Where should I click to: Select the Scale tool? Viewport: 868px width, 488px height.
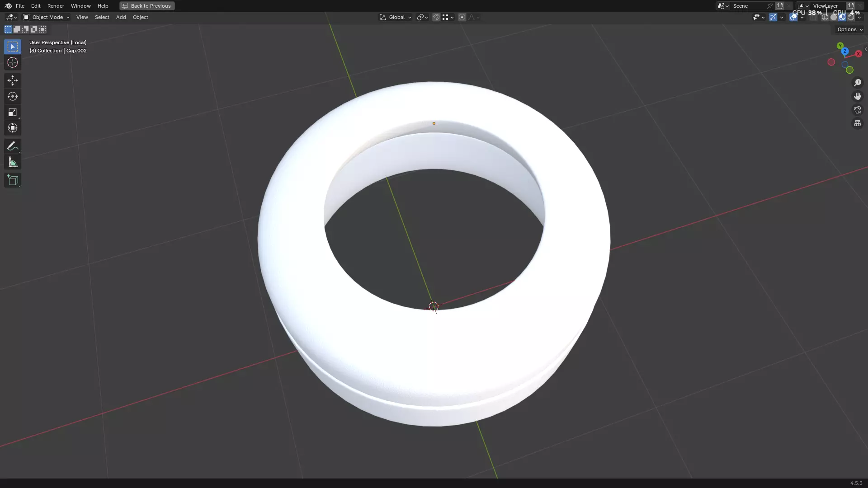pos(13,112)
